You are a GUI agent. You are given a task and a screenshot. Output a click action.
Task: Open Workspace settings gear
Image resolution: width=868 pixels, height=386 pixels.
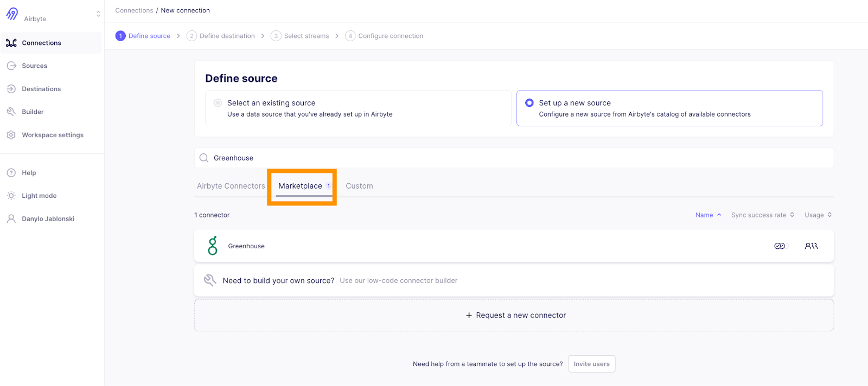[11, 135]
